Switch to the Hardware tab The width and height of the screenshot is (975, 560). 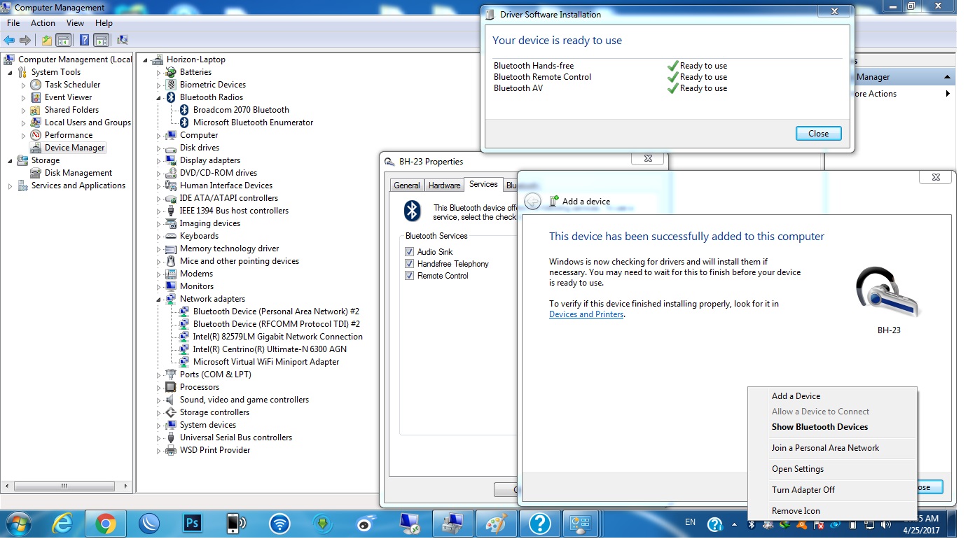click(x=444, y=185)
